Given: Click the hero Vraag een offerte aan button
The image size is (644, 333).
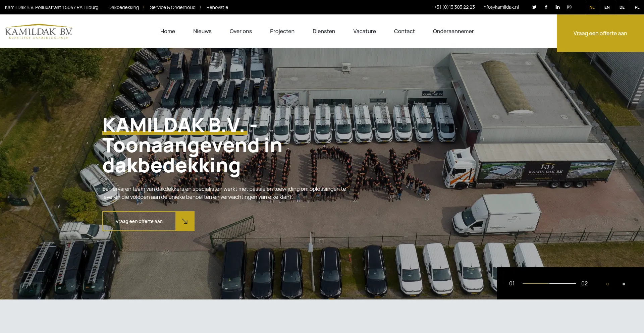Looking at the screenshot, I should tap(139, 221).
